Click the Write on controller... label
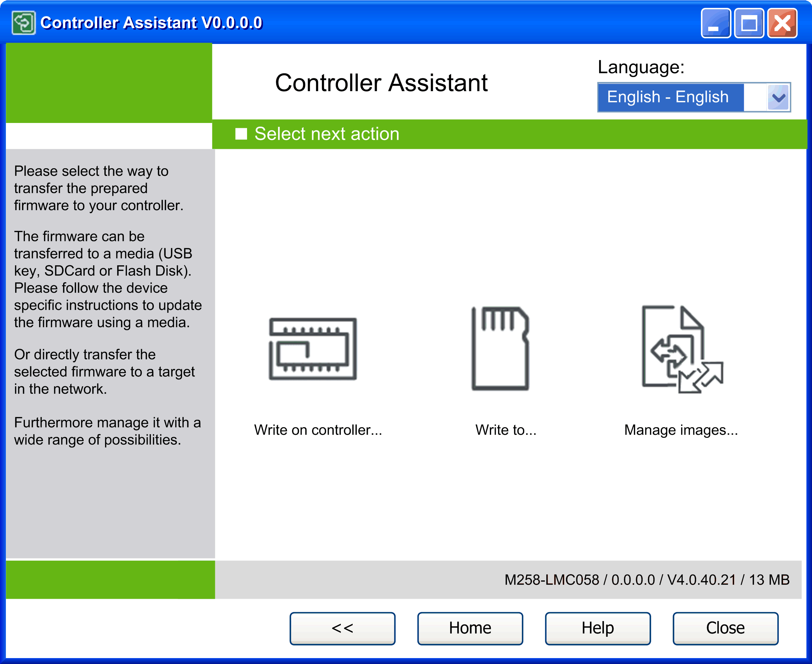 tap(318, 430)
